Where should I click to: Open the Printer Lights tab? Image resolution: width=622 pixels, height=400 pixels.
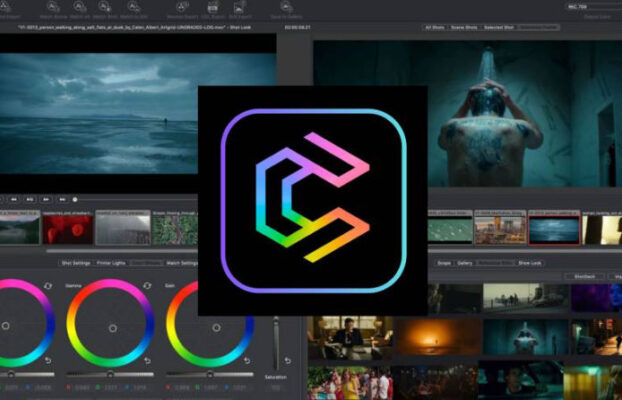[x=111, y=263]
